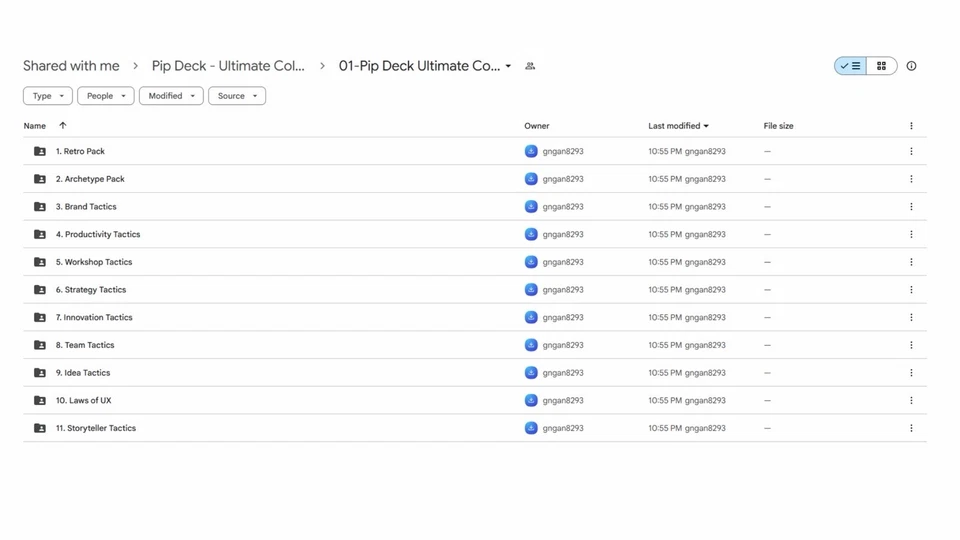Go to Shared with me breadcrumb
Viewport: 960px width, 540px height.
tap(71, 66)
